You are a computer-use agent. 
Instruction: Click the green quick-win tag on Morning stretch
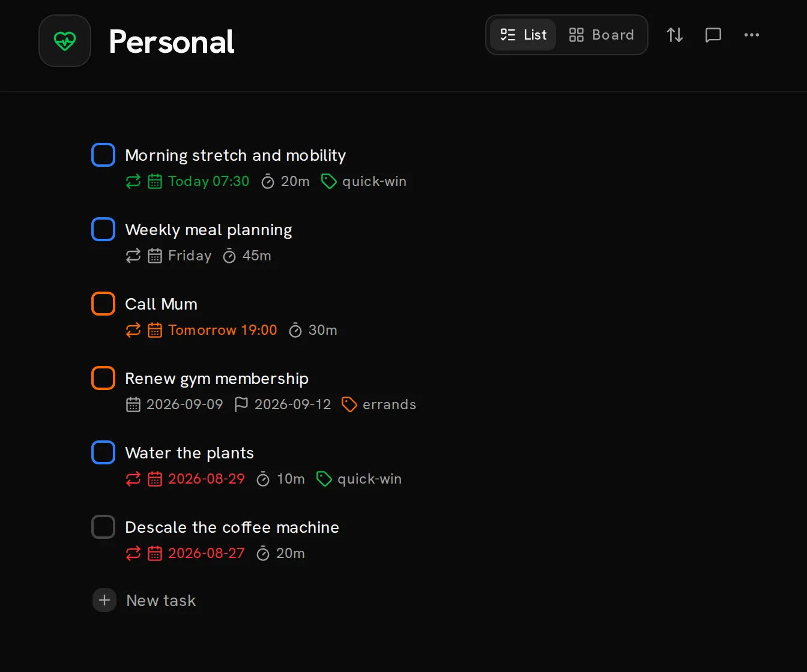pos(364,181)
